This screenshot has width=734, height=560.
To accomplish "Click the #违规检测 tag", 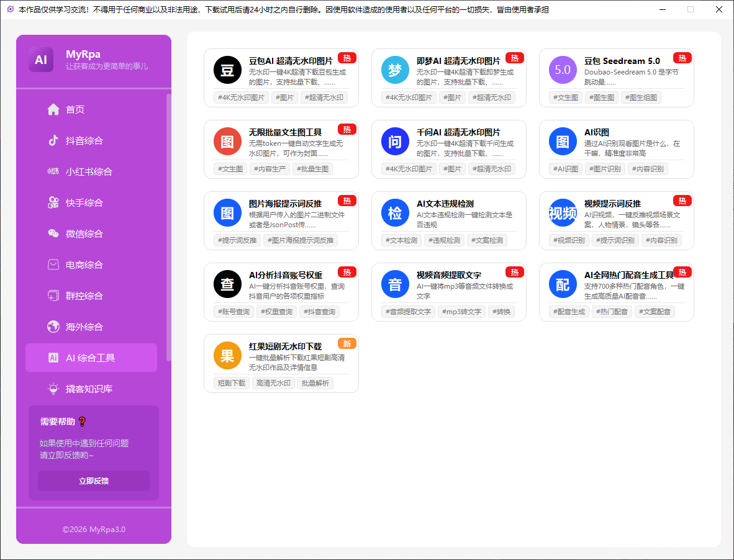I will pos(444,240).
